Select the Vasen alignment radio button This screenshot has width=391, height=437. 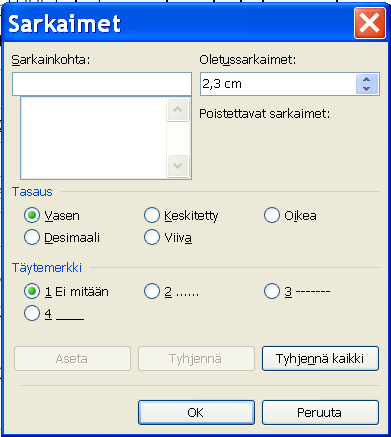click(32, 215)
